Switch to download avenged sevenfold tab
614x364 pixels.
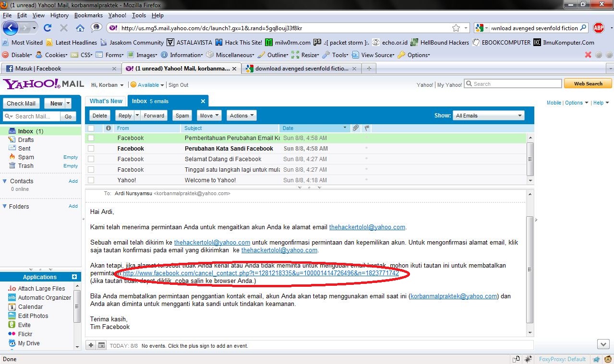[x=302, y=69]
